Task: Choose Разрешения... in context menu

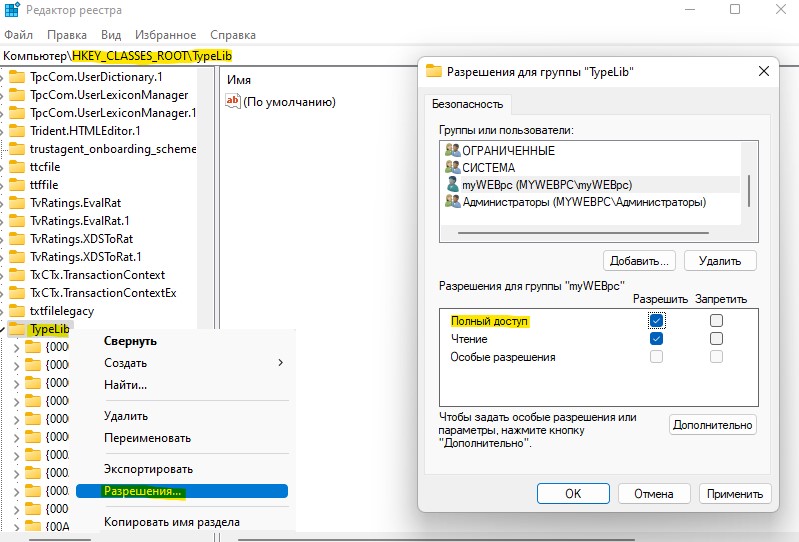Action: tap(182, 491)
